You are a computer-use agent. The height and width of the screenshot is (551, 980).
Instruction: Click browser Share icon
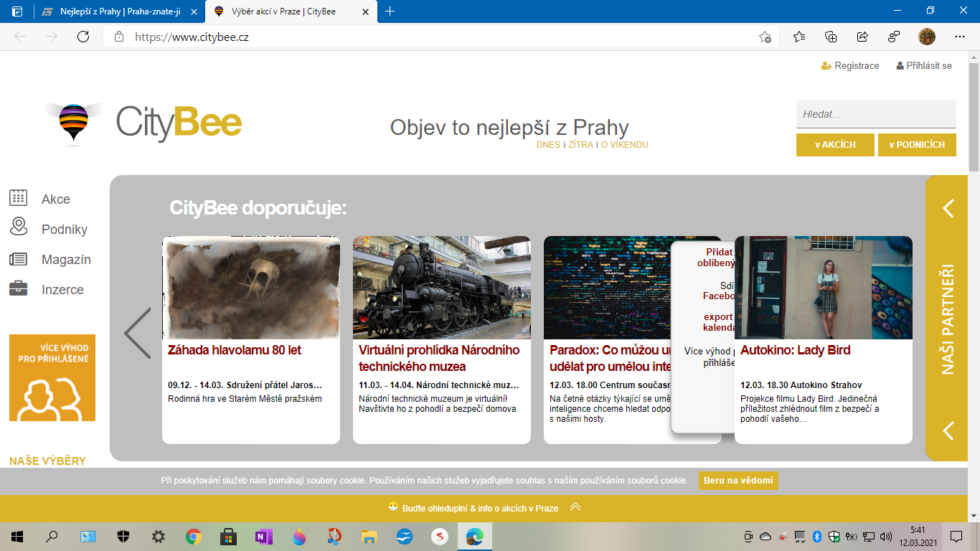pyautogui.click(x=862, y=37)
